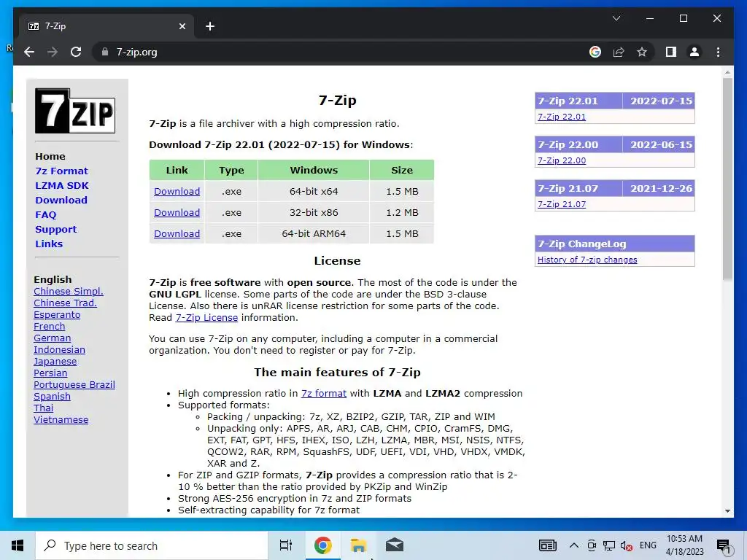This screenshot has width=747, height=560.
Task: Open 7-Zip 22.01 news link
Action: 562,117
